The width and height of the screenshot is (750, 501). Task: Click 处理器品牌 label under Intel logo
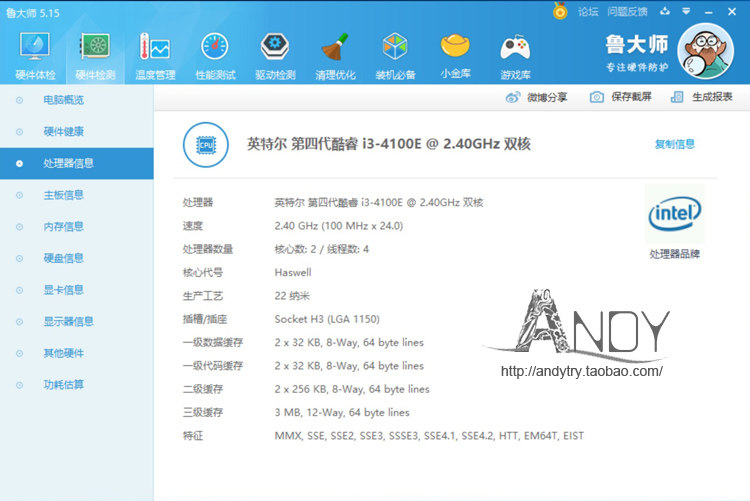coord(674,254)
